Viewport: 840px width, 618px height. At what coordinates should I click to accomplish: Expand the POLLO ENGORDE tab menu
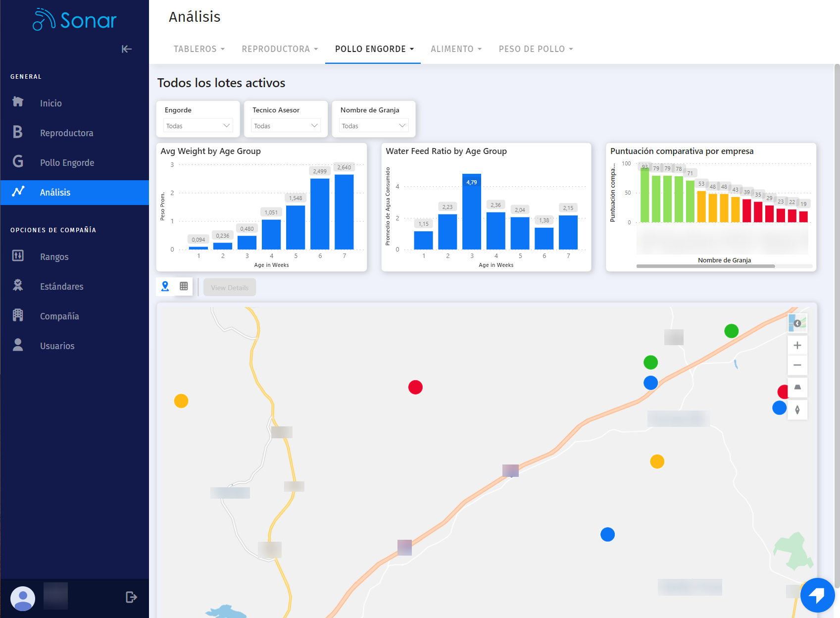coord(374,49)
